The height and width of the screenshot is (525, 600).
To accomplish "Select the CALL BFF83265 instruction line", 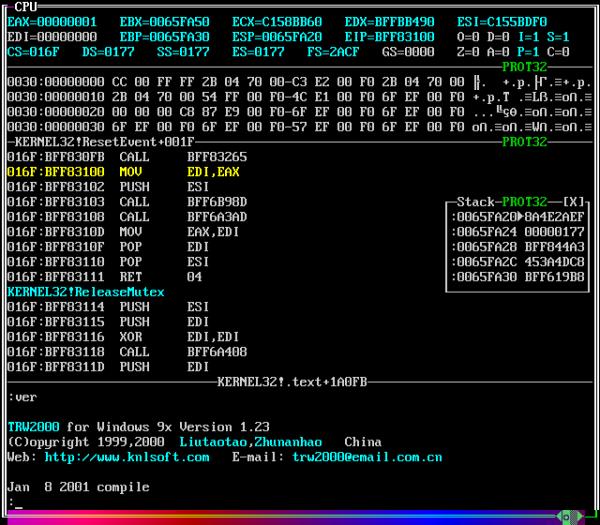I will [x=127, y=157].
